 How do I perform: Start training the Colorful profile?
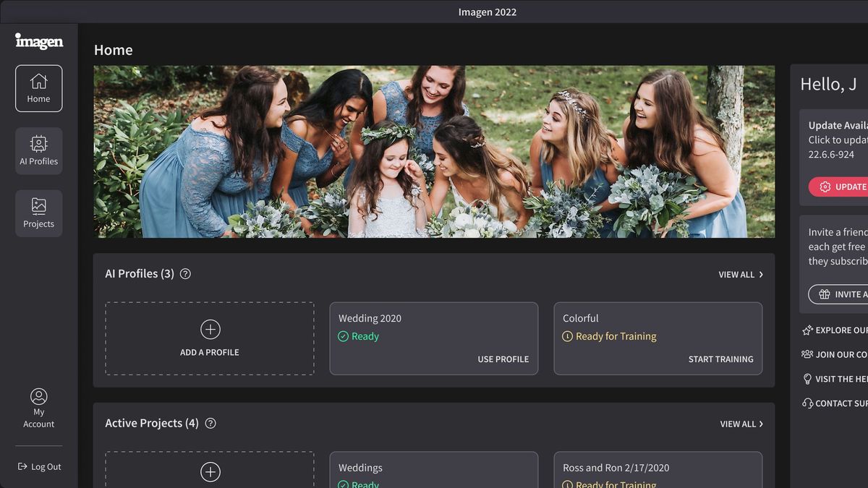(720, 359)
